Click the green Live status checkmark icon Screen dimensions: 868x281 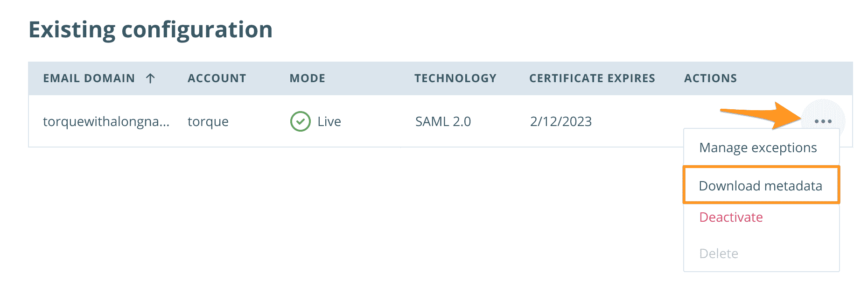[x=300, y=121]
